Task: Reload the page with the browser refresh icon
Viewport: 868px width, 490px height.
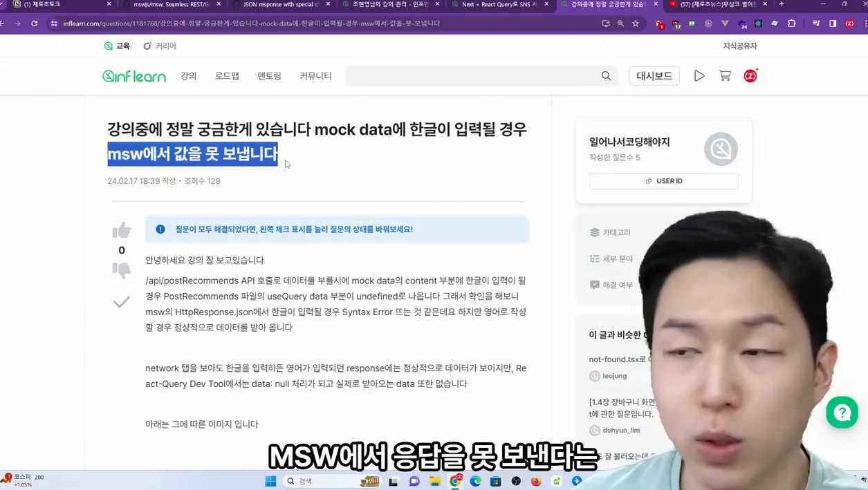Action: (x=35, y=23)
